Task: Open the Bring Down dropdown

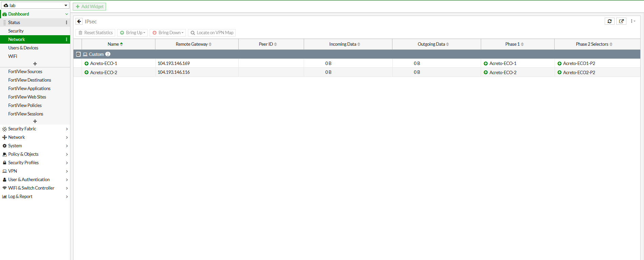Action: [168, 32]
